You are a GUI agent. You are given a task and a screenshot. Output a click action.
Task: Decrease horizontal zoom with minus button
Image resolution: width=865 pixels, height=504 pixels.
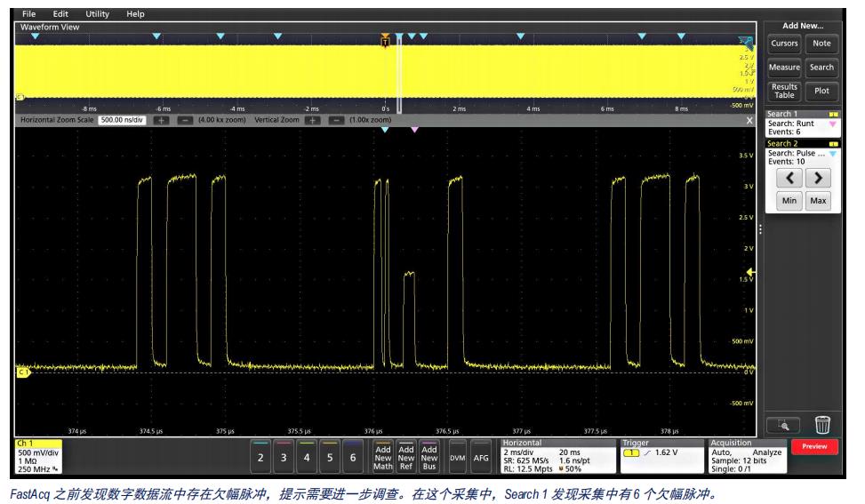pyautogui.click(x=185, y=119)
